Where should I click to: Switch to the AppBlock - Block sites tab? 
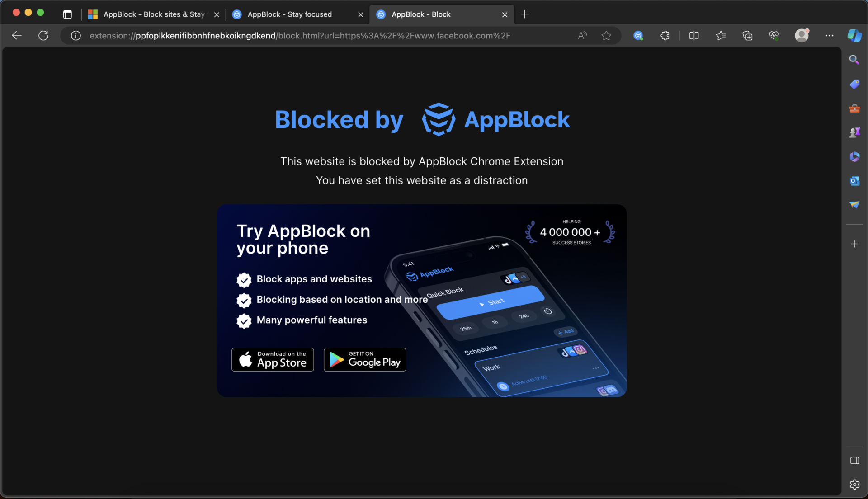pyautogui.click(x=149, y=14)
